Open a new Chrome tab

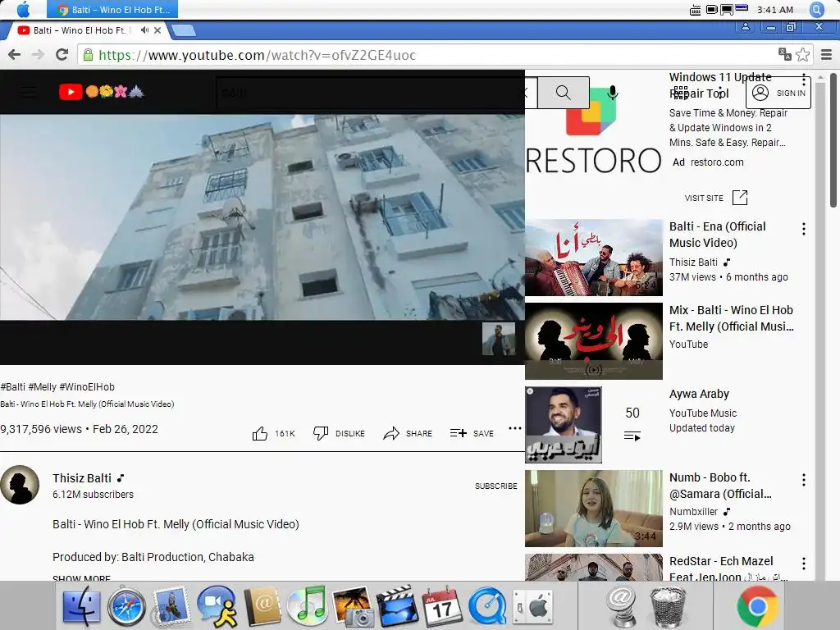coord(184,30)
